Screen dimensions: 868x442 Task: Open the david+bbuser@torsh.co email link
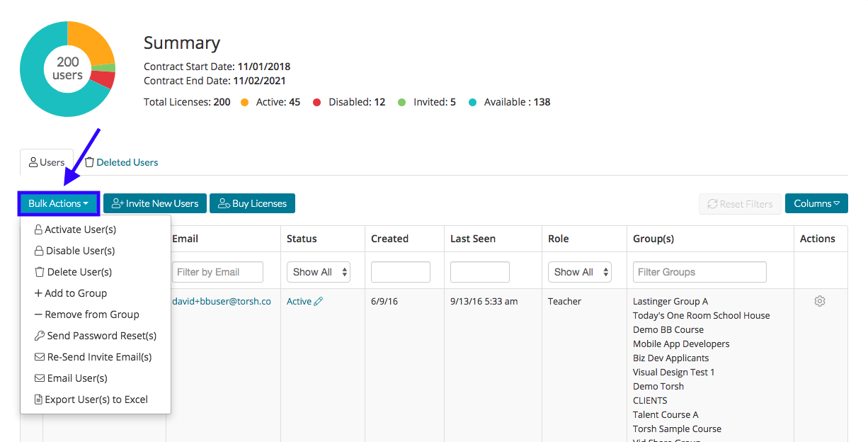(222, 301)
